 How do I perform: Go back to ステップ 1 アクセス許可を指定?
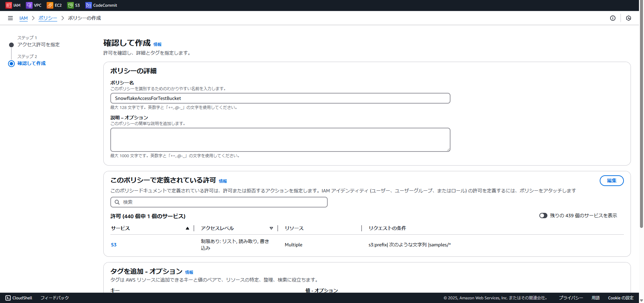tap(39, 45)
